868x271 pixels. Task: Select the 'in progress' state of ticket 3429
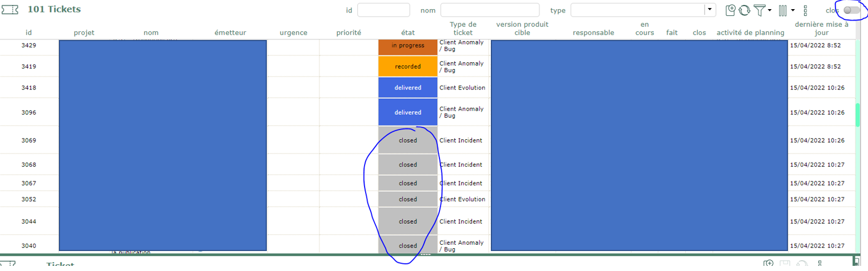[x=407, y=46]
